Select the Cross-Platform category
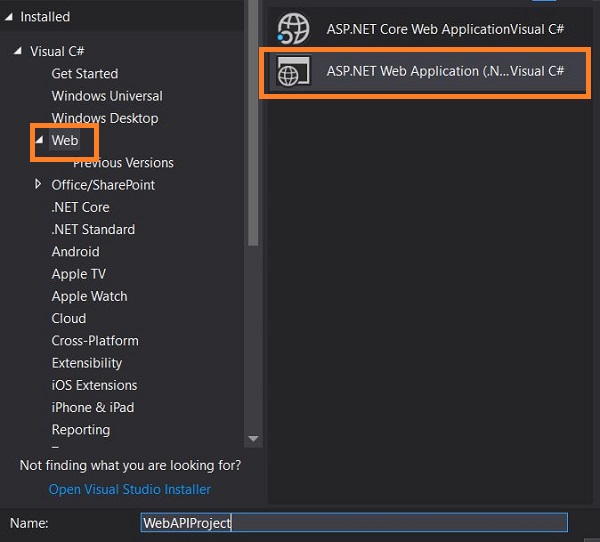Screen dimensions: 600x542 pos(95,341)
